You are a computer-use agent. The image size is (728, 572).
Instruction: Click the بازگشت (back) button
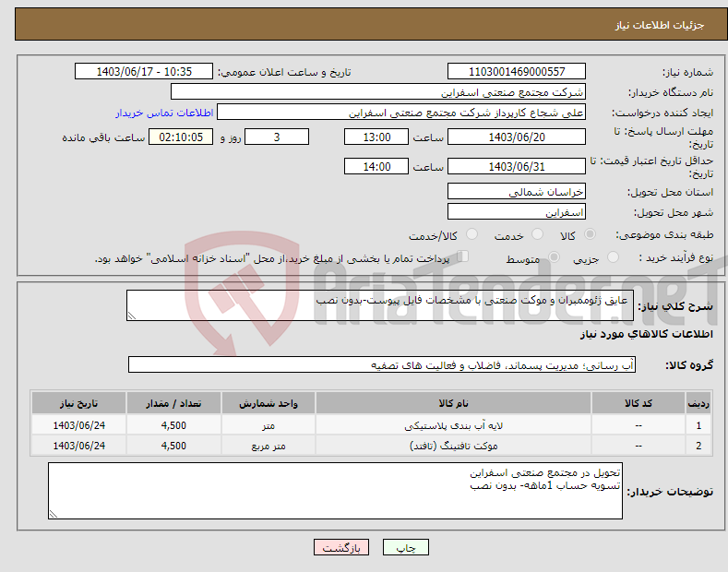[x=341, y=547]
